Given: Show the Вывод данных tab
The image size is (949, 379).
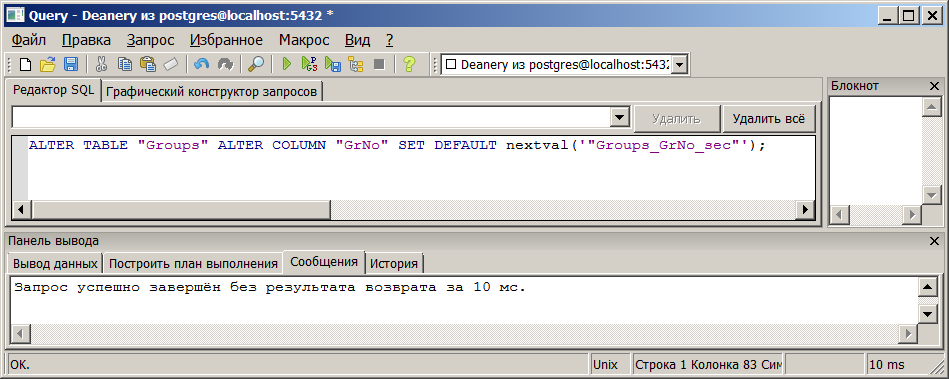Looking at the screenshot, I should click(55, 264).
